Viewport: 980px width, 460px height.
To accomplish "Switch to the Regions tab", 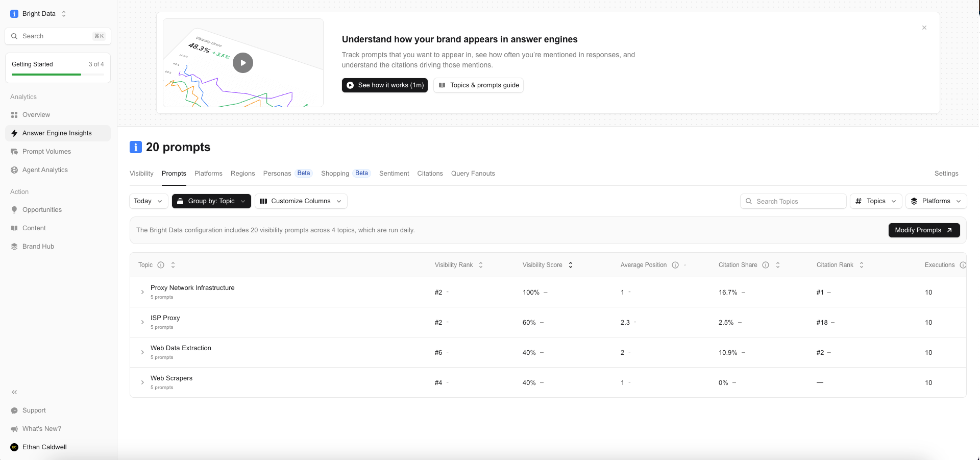I will pyautogui.click(x=242, y=174).
